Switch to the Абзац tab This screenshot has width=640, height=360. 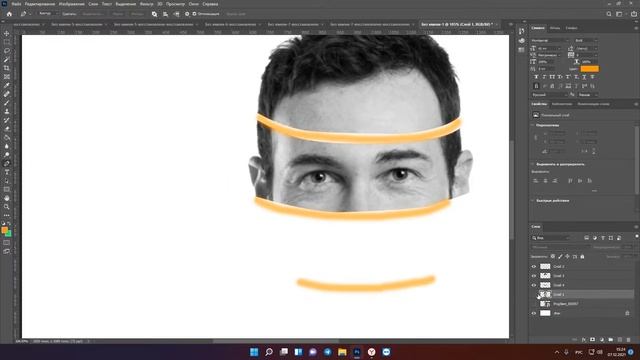point(555,28)
